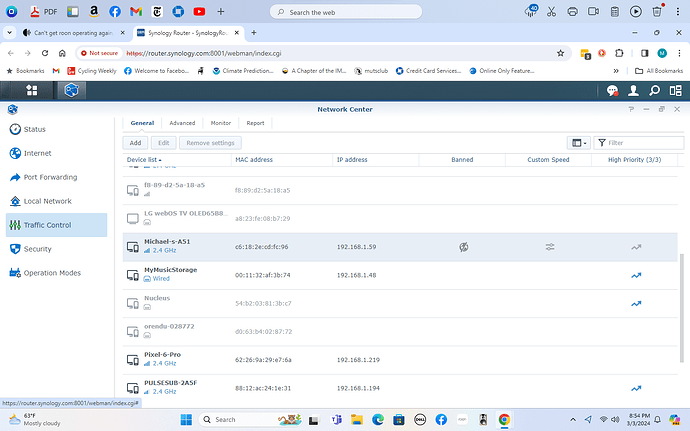Open YouTube shortcut in top bar
Screen dimensions: 690x431
199,12
